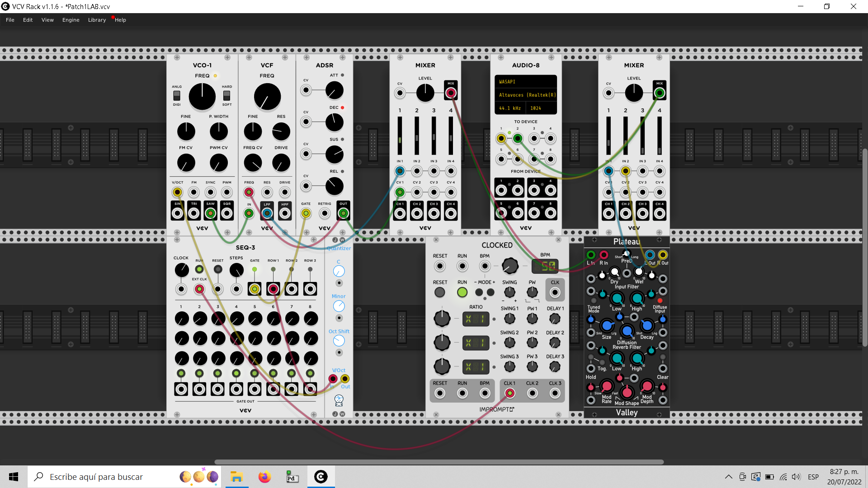Click the Pure Data icon in taskbar
The height and width of the screenshot is (488, 868).
[292, 477]
